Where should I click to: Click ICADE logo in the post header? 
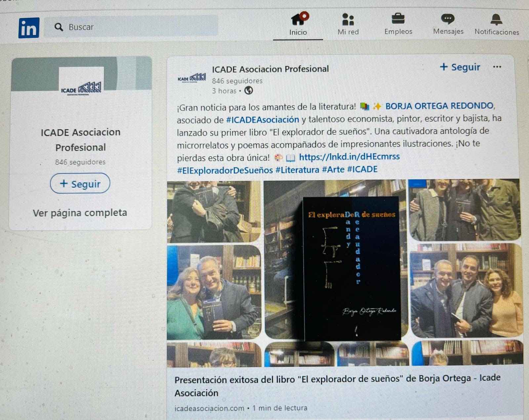tap(192, 78)
